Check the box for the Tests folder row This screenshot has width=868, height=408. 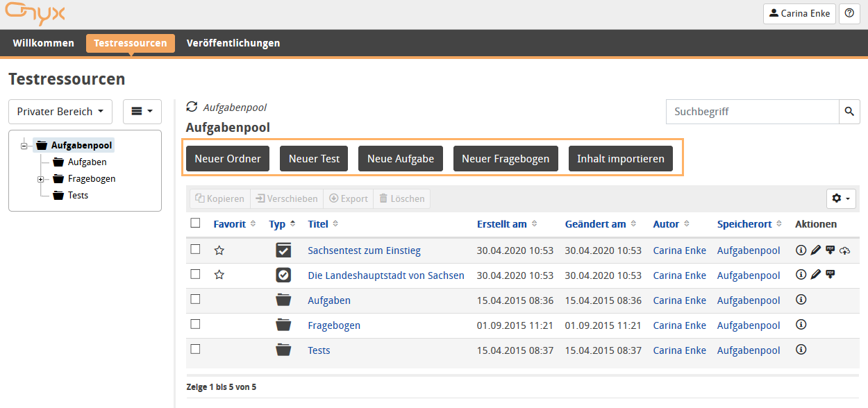[x=196, y=350]
